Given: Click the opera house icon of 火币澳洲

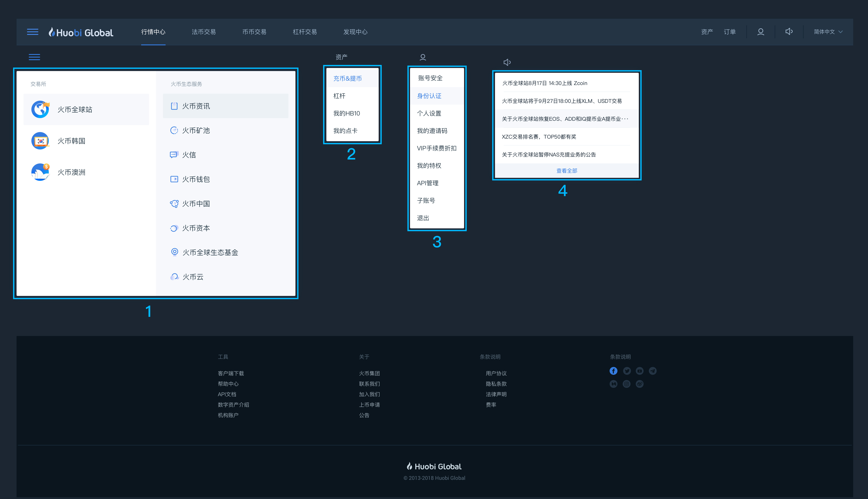Looking at the screenshot, I should (41, 172).
